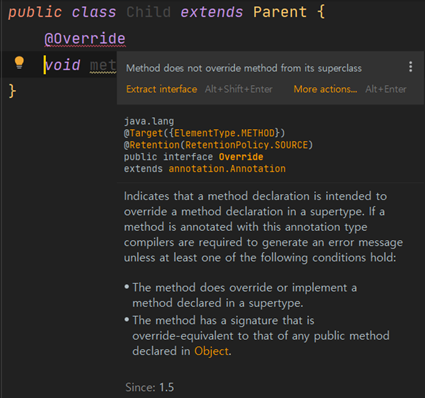Open RetentionPolicy.SOURCE reference

[246, 145]
